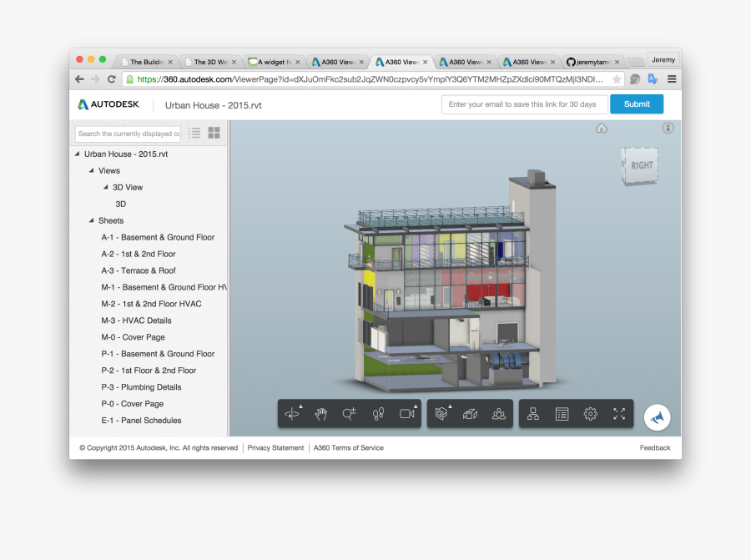
Task: Click the RIGHT face of view cube
Action: [x=642, y=166]
